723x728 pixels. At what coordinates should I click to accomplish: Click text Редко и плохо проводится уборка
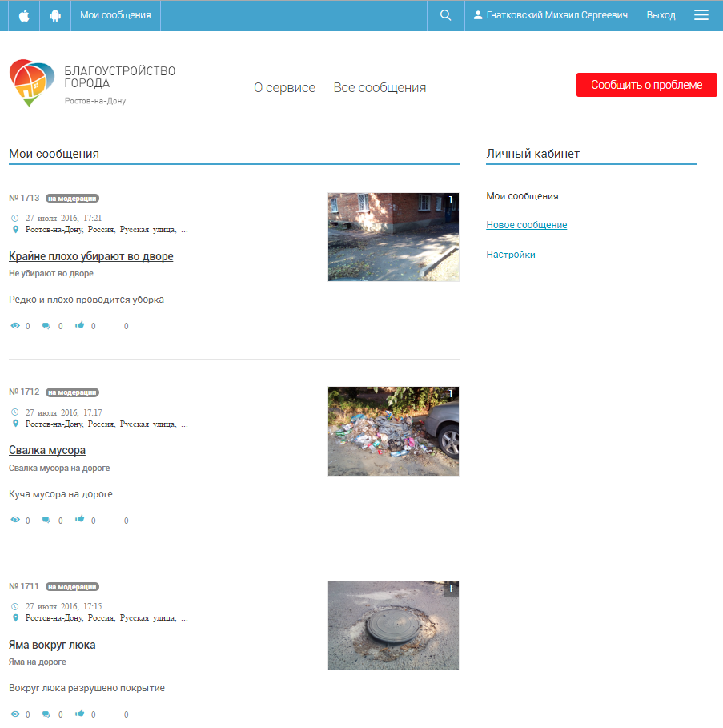click(86, 300)
